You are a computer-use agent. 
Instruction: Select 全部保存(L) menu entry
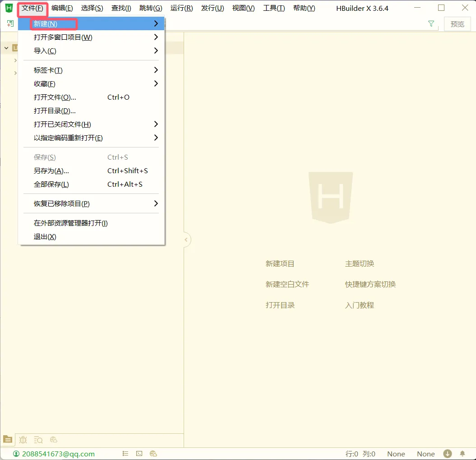coord(91,184)
